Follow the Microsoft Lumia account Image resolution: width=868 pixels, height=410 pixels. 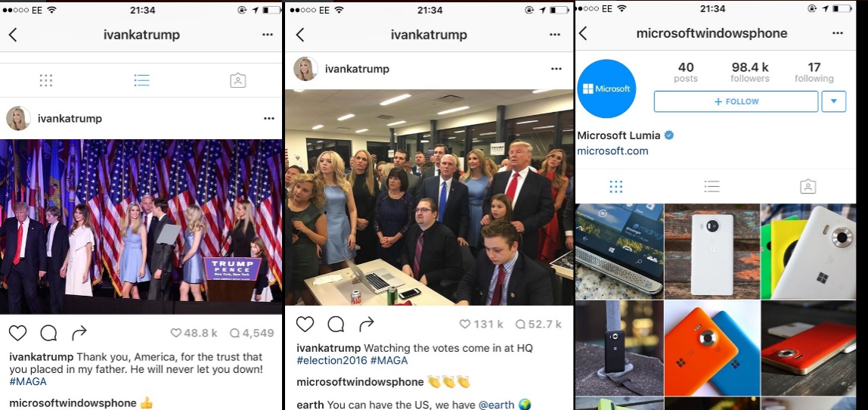pos(736,102)
